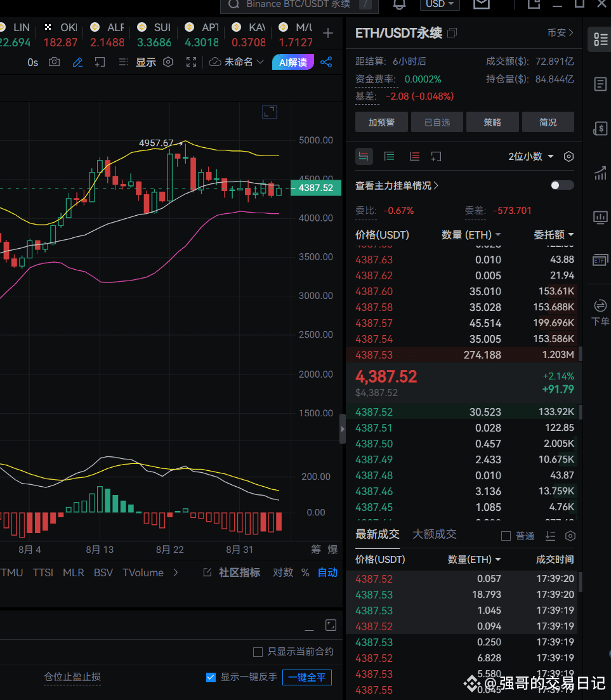Viewport: 611px width, 700px height.
Task: Open 币安 exchange selector
Action: pyautogui.click(x=560, y=32)
